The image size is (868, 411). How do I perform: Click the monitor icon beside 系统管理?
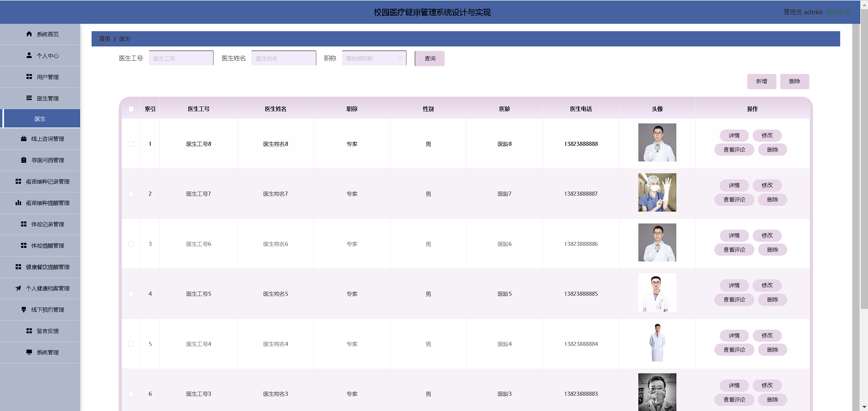tap(29, 352)
